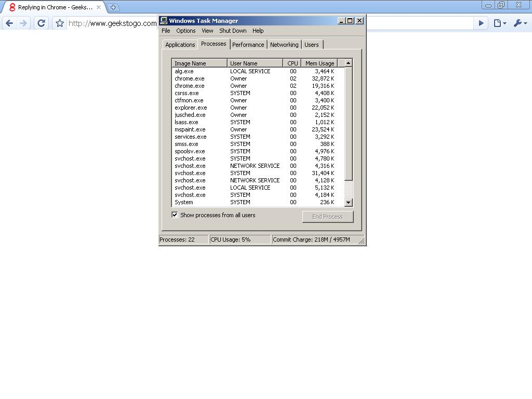Open the View menu in Task Manager
The image size is (532, 399).
[207, 31]
